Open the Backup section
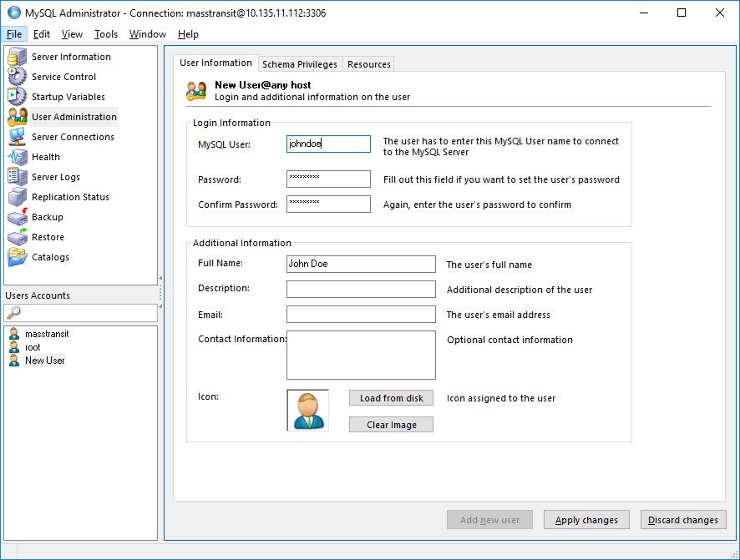The image size is (740, 560). tap(48, 216)
